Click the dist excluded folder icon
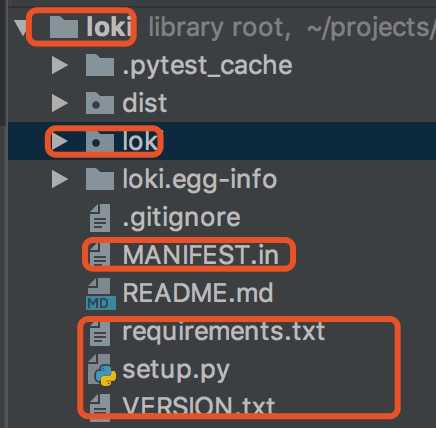Viewport: 436px width, 428px height. point(100,103)
